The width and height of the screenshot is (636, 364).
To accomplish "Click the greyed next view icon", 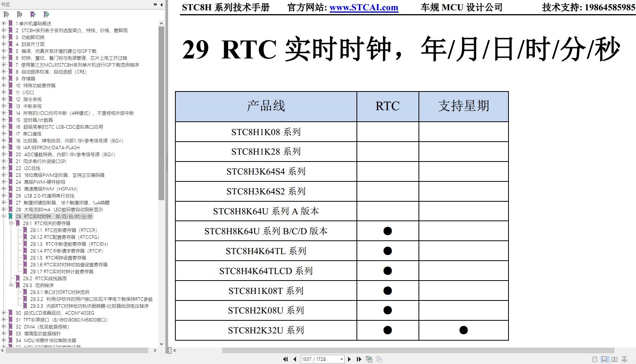I will click(379, 359).
